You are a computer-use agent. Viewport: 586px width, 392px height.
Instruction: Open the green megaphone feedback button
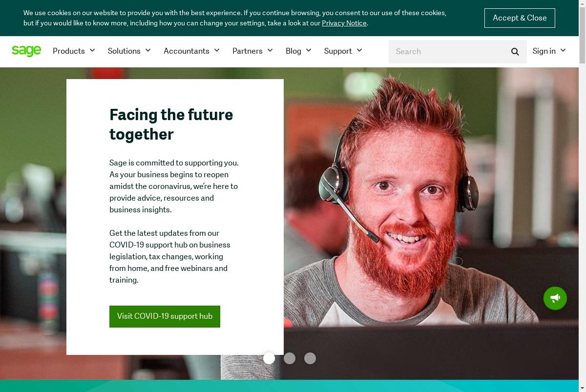[555, 298]
